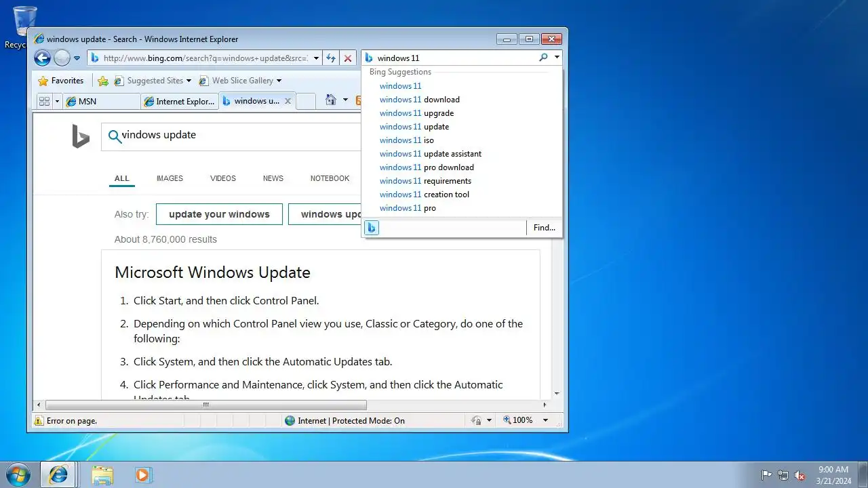
Task: Open the Favorites star button
Action: click(61, 81)
